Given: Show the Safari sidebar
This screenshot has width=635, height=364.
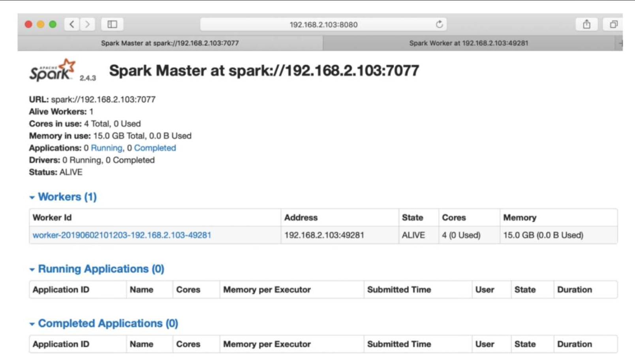Looking at the screenshot, I should point(112,24).
